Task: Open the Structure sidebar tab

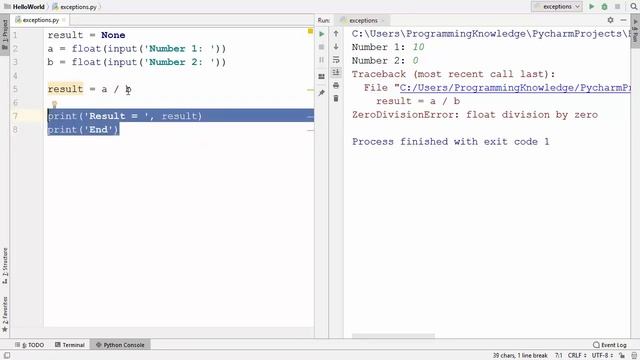Action: 5,265
